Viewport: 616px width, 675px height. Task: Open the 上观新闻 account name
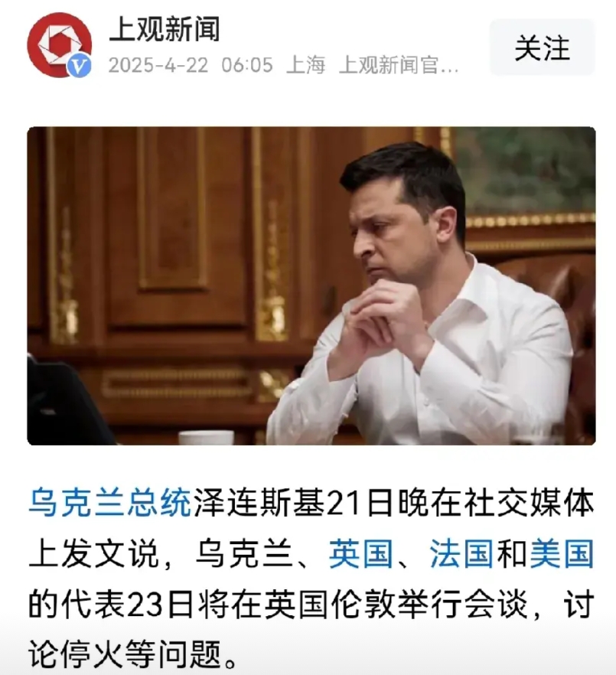click(165, 29)
